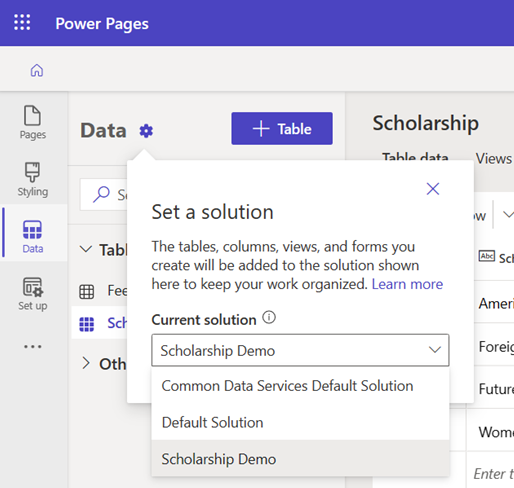
Task: Open the Learn more link
Action: click(407, 284)
